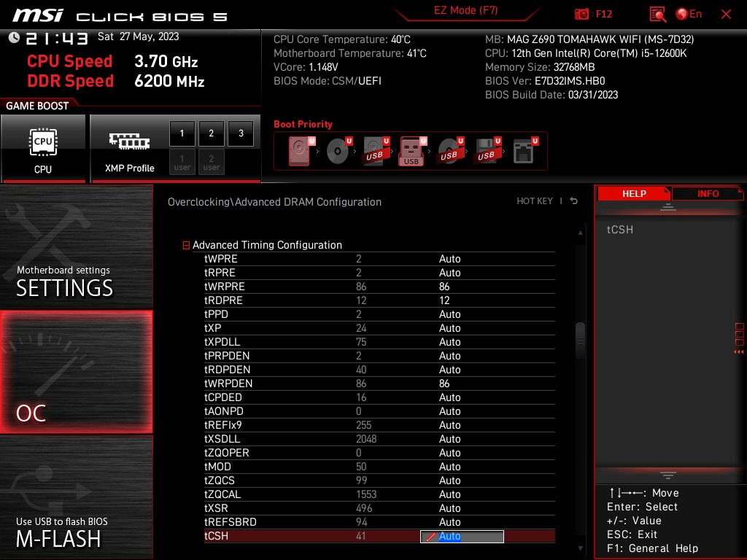Click the tZQCAL current value 1553
The width and height of the screenshot is (747, 560).
[366, 494]
